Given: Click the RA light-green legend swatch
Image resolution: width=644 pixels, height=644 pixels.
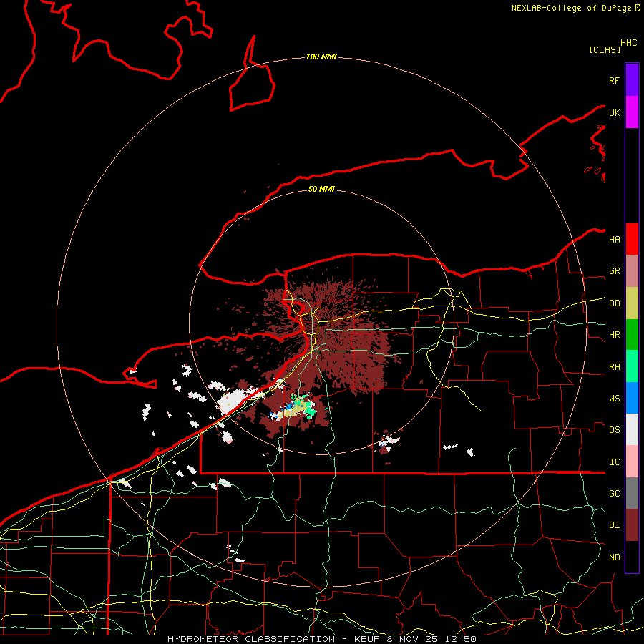Looking at the screenshot, I should [632, 366].
